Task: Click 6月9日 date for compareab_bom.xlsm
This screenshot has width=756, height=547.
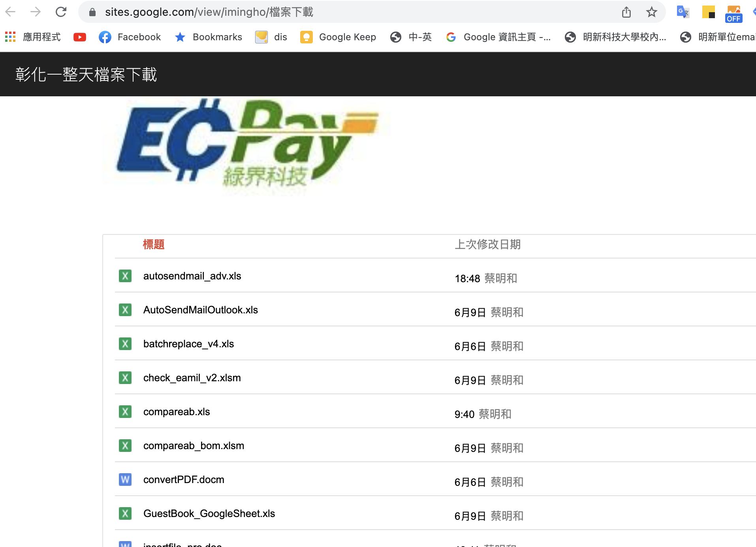Action: point(470,448)
